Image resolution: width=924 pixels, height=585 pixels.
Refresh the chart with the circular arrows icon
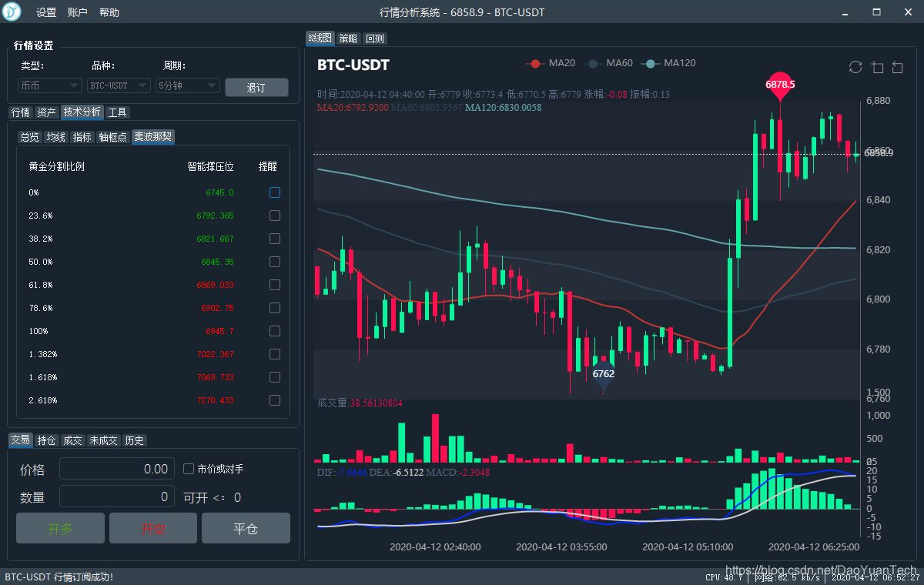[x=855, y=67]
